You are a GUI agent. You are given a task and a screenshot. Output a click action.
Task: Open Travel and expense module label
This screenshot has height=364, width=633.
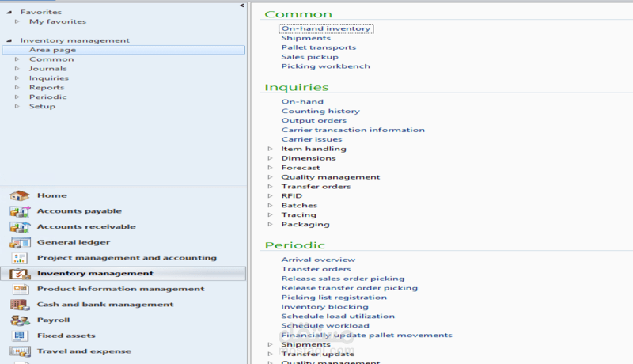(84, 351)
